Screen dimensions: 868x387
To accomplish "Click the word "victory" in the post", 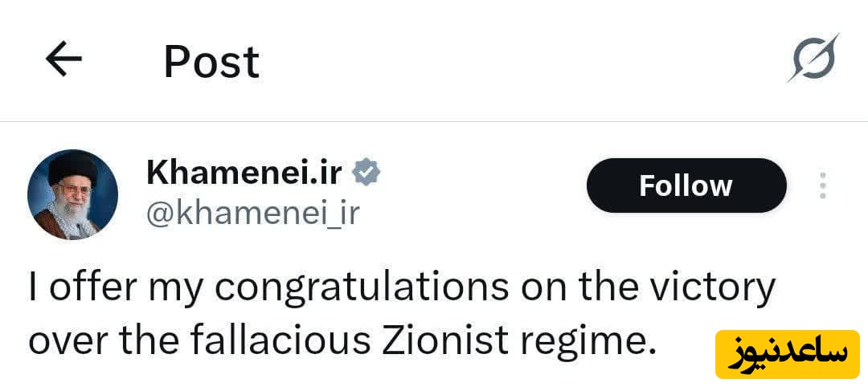I will click(x=716, y=287).
